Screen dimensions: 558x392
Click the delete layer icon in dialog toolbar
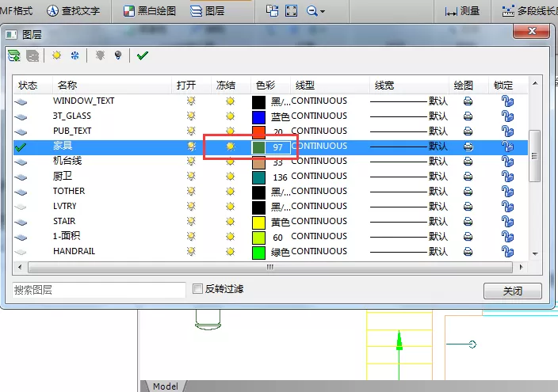click(32, 56)
